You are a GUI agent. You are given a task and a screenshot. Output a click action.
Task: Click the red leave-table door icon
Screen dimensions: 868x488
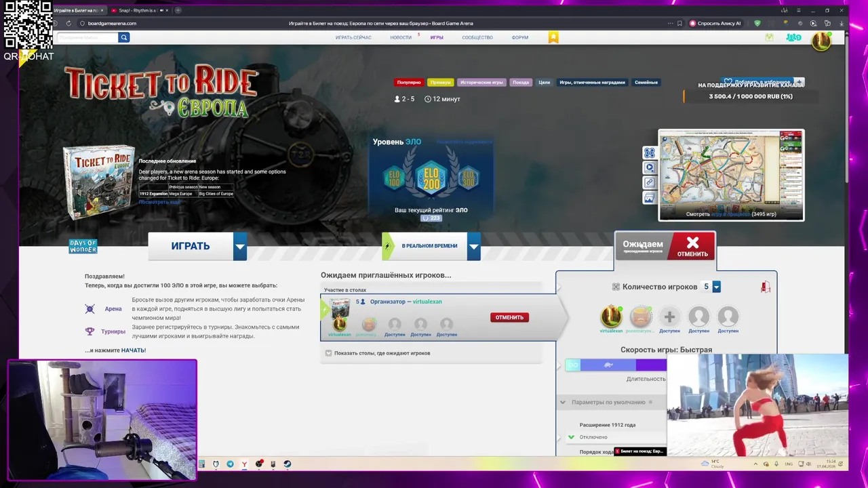click(765, 287)
